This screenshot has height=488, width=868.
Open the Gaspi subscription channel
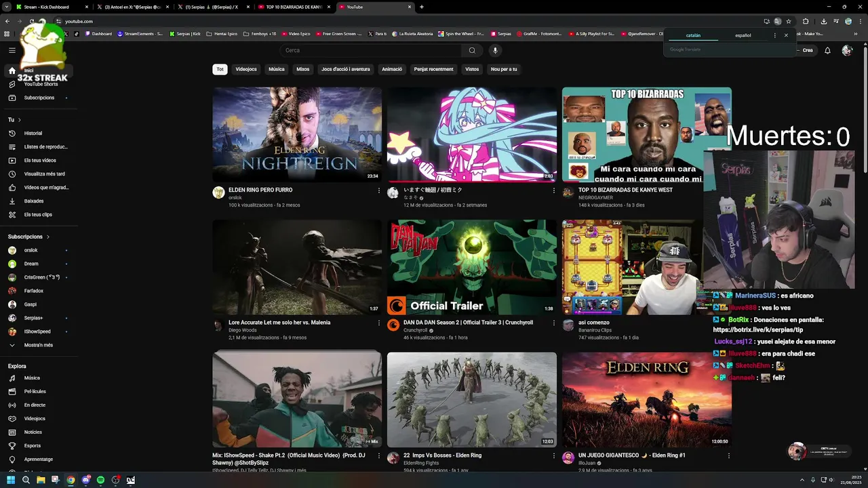[39, 304]
